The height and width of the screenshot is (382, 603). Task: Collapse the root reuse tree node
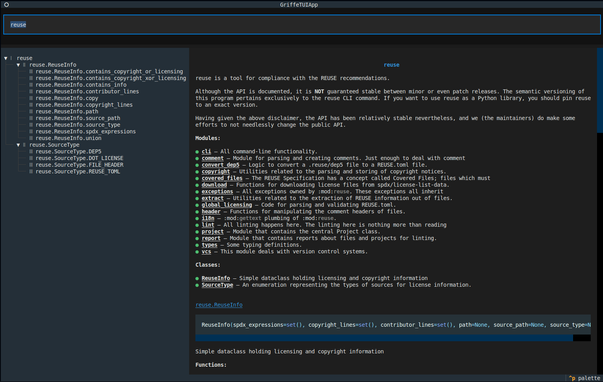click(6, 58)
